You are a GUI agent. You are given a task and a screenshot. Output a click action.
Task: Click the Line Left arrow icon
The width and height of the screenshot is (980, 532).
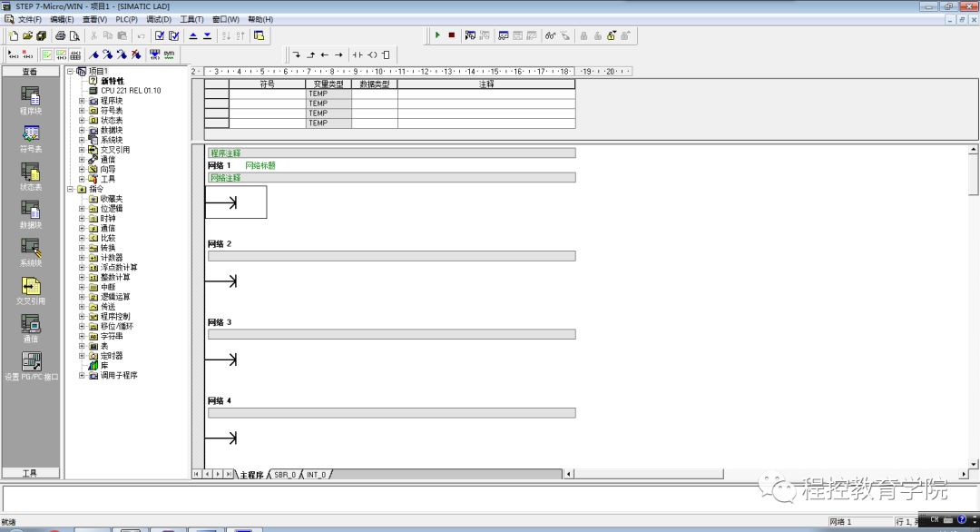[324, 54]
